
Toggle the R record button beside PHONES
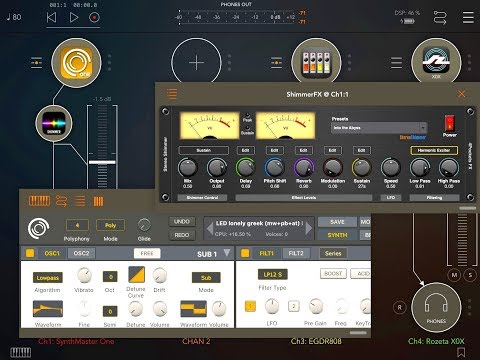(x=400, y=307)
